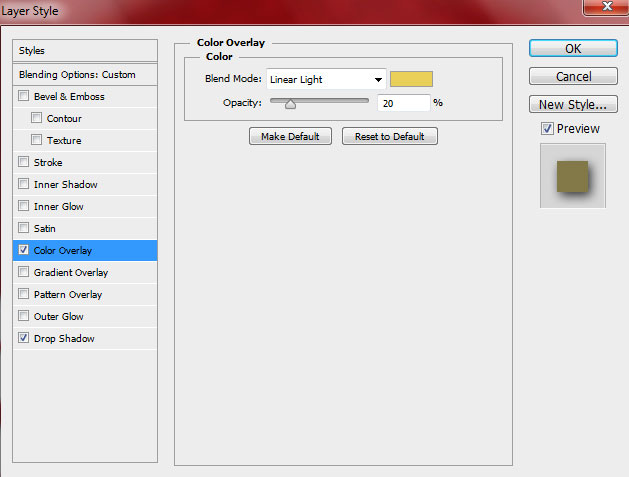Open the Drop Shadow settings label
Viewport: 629px width, 477px height.
click(64, 339)
